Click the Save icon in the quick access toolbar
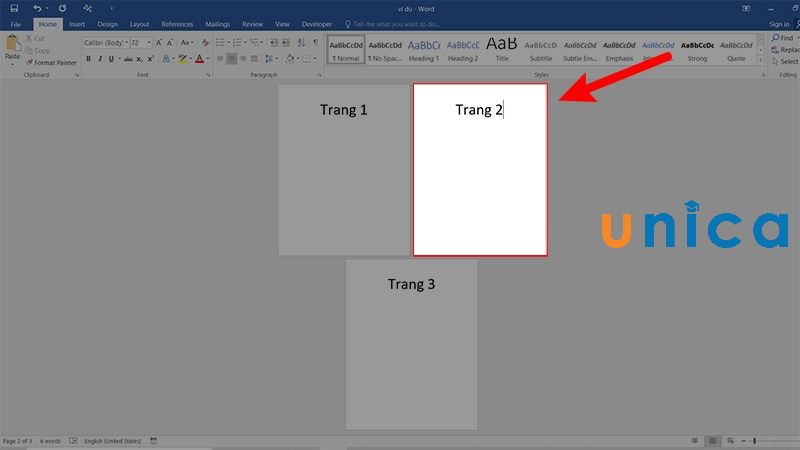The height and width of the screenshot is (450, 800). coord(14,8)
